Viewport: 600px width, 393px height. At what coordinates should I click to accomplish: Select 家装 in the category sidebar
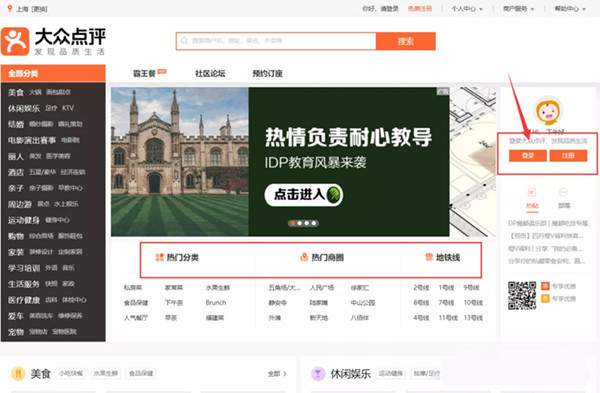point(16,252)
